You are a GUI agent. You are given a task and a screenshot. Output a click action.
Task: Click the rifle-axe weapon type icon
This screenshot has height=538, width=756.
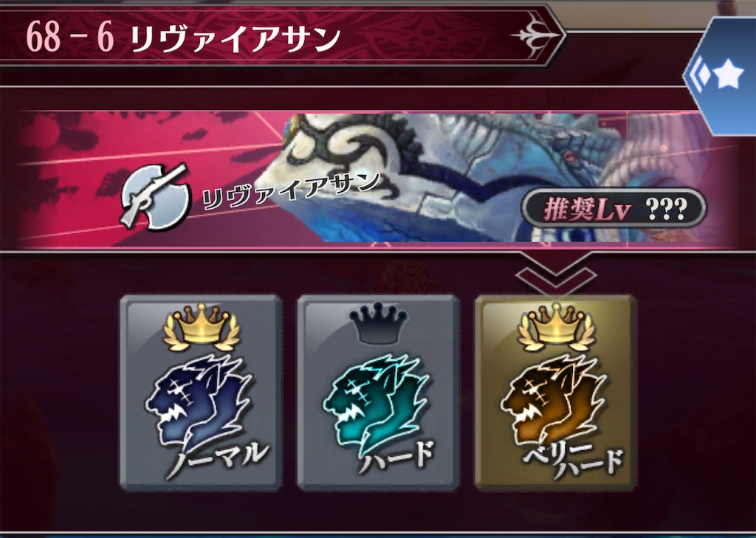coord(154,197)
